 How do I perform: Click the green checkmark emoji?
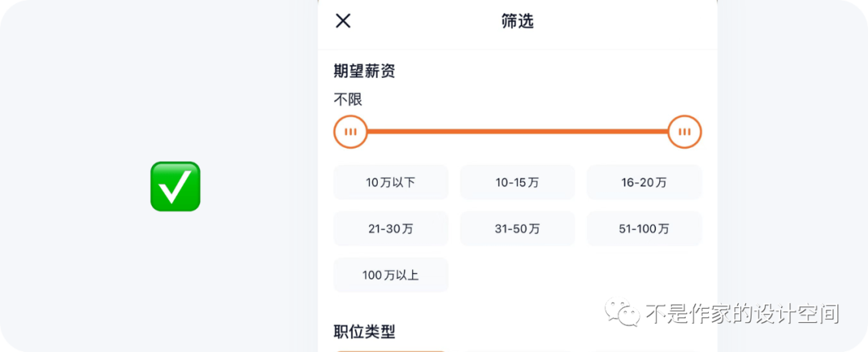point(175,186)
